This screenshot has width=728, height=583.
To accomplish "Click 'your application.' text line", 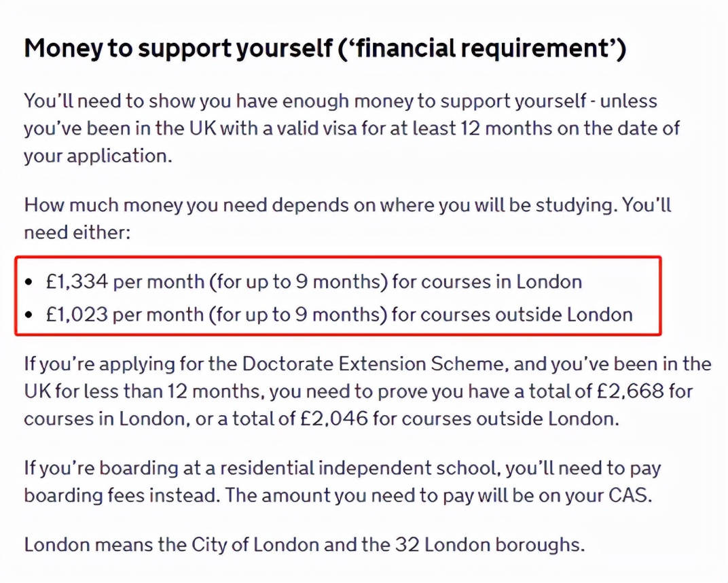I will (98, 156).
